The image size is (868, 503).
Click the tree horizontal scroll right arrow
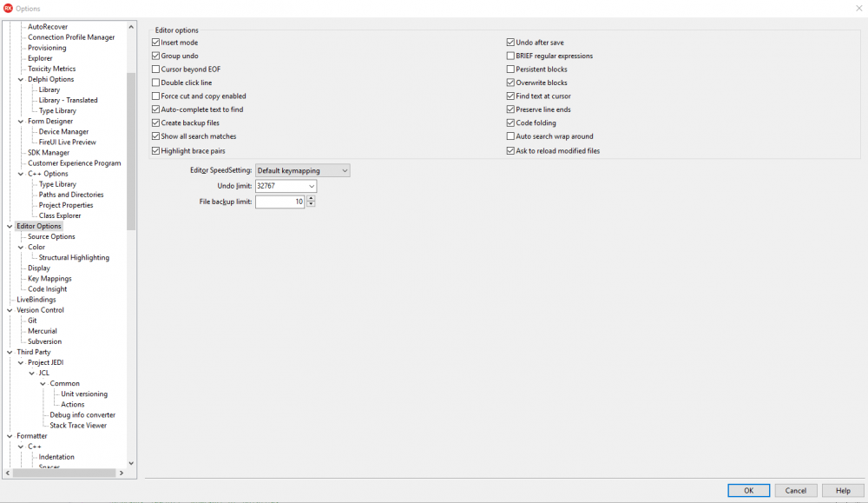coord(122,473)
